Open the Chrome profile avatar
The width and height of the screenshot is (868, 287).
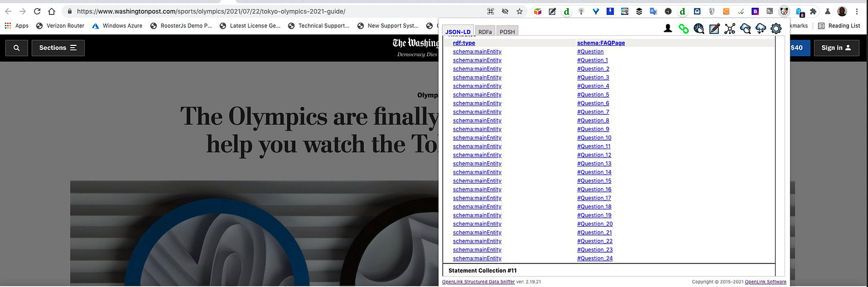(x=842, y=11)
